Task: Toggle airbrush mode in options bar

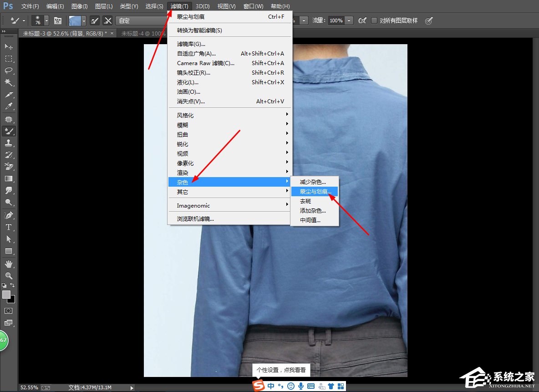Action: pos(363,20)
